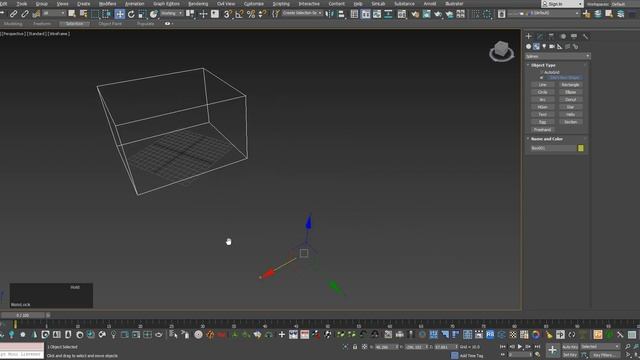Open the Rendering menu
The height and width of the screenshot is (360, 640).
(198, 4)
